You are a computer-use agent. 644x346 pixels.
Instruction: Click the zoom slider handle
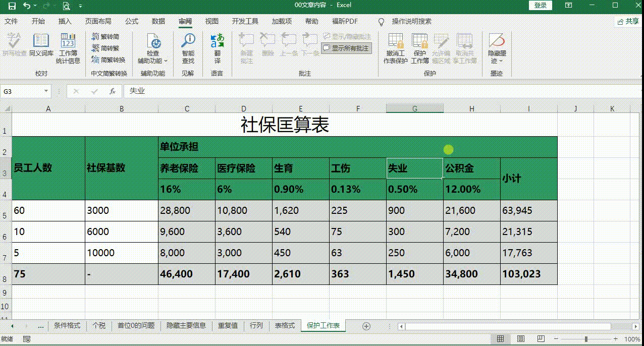tap(586, 339)
